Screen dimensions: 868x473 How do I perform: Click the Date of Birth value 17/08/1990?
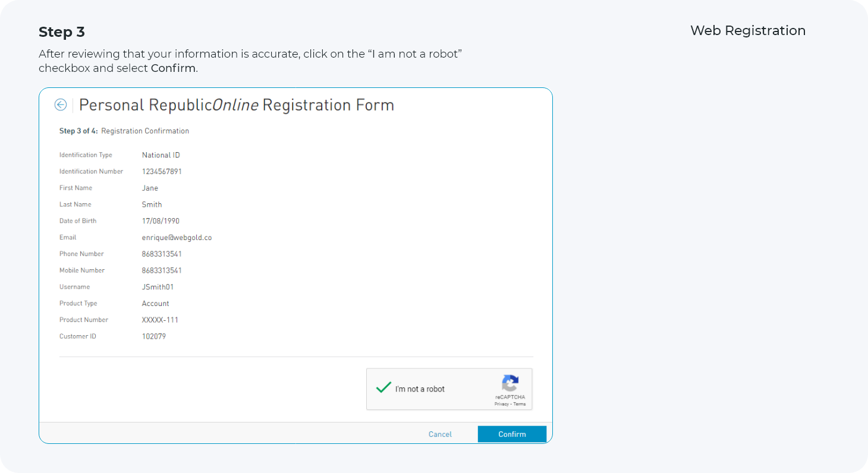(161, 221)
